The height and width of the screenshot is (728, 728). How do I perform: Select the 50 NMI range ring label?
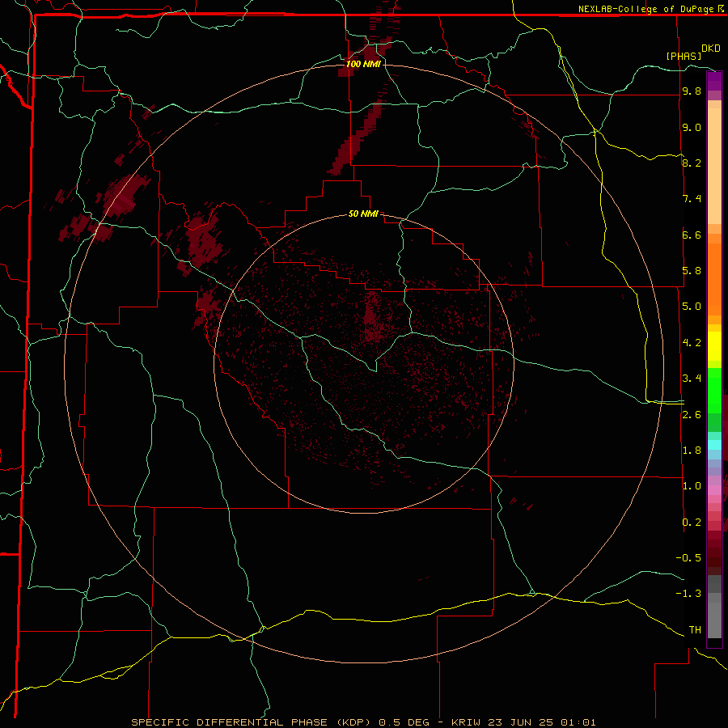pos(363,214)
